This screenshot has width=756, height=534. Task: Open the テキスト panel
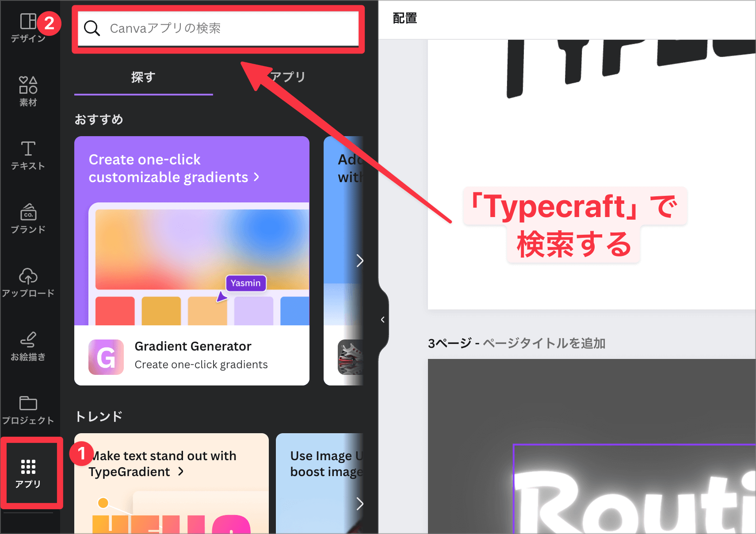click(28, 155)
